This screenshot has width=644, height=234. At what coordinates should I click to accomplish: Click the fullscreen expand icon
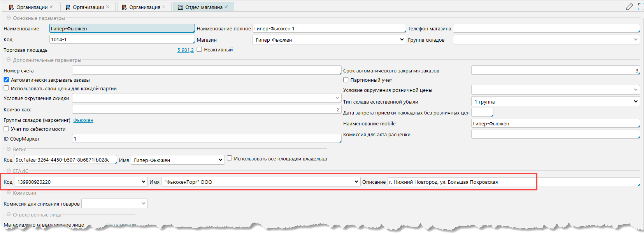tap(640, 7)
